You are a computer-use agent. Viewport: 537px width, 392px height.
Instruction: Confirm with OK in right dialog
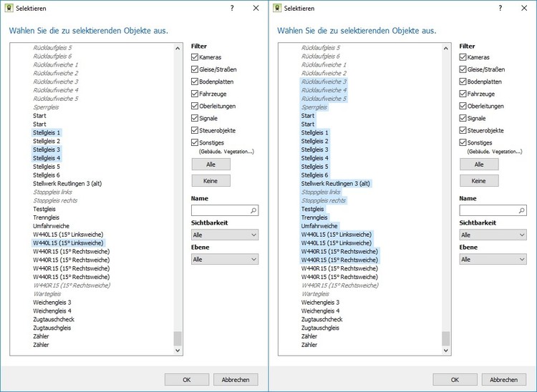pyautogui.click(x=455, y=379)
